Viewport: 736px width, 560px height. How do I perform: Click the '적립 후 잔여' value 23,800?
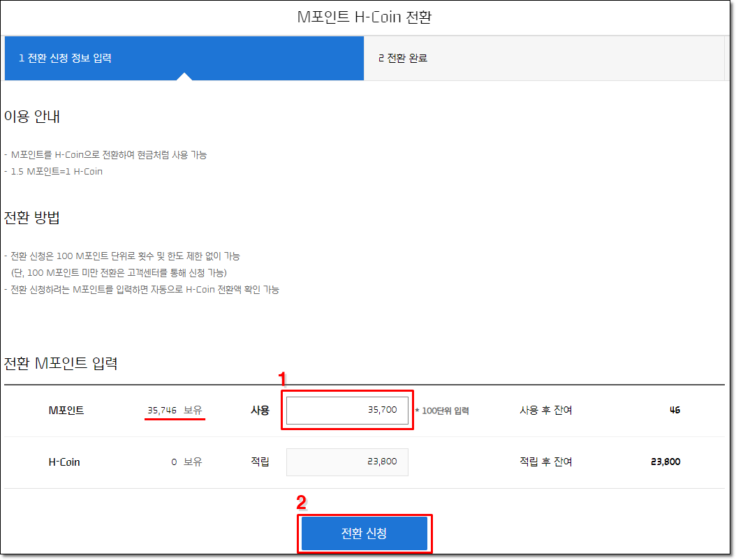tap(663, 462)
